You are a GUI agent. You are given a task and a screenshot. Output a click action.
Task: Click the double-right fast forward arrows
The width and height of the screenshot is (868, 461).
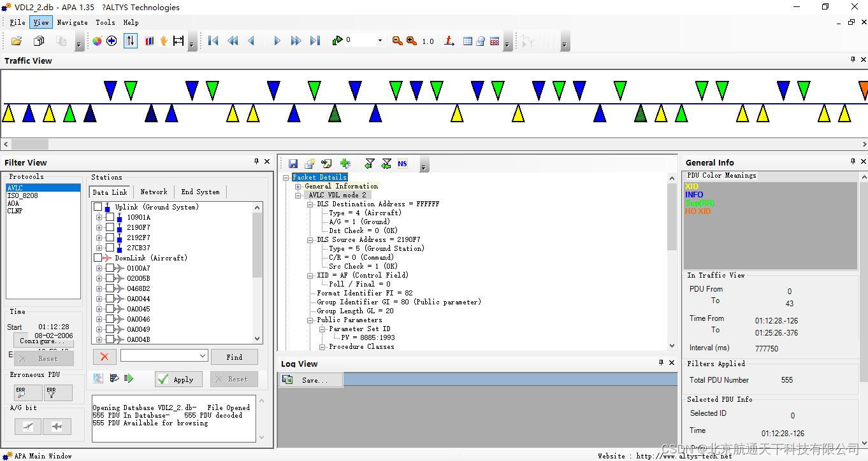(x=296, y=41)
